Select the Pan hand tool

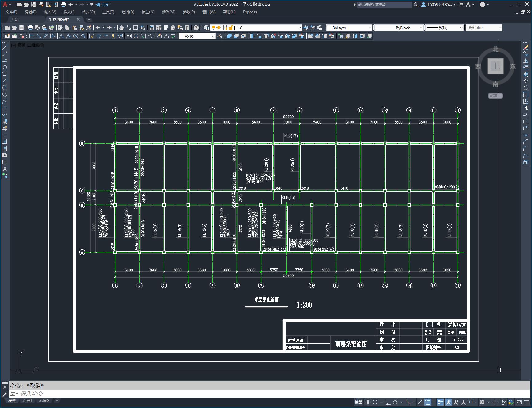click(x=122, y=28)
